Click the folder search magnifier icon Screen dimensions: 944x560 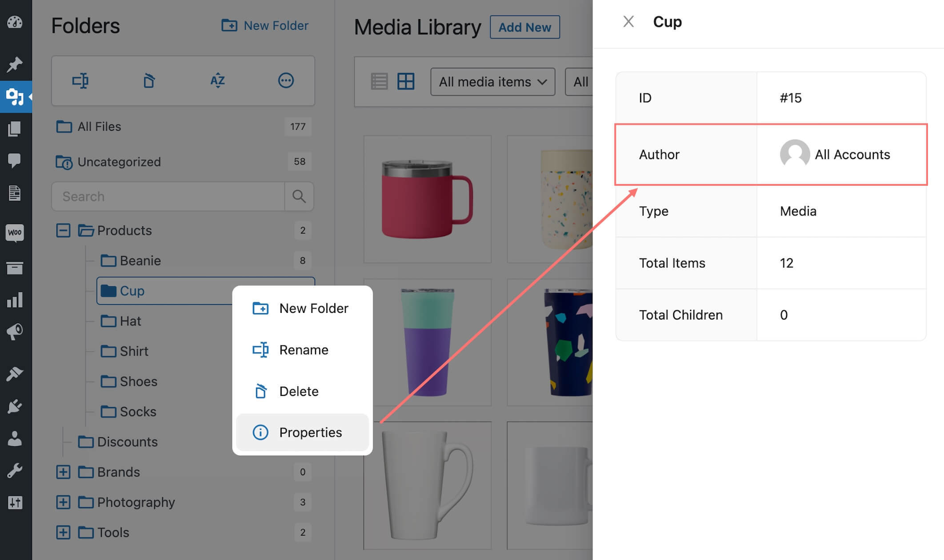pyautogui.click(x=299, y=196)
